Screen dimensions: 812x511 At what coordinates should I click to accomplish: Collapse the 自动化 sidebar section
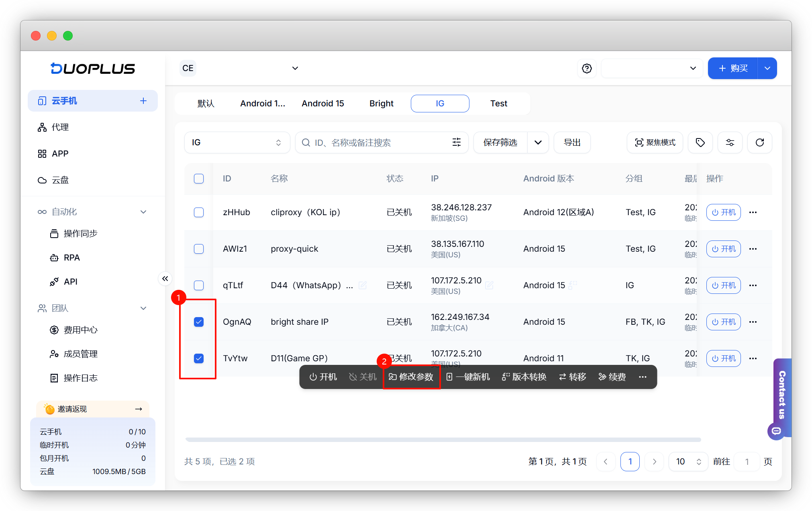(143, 212)
